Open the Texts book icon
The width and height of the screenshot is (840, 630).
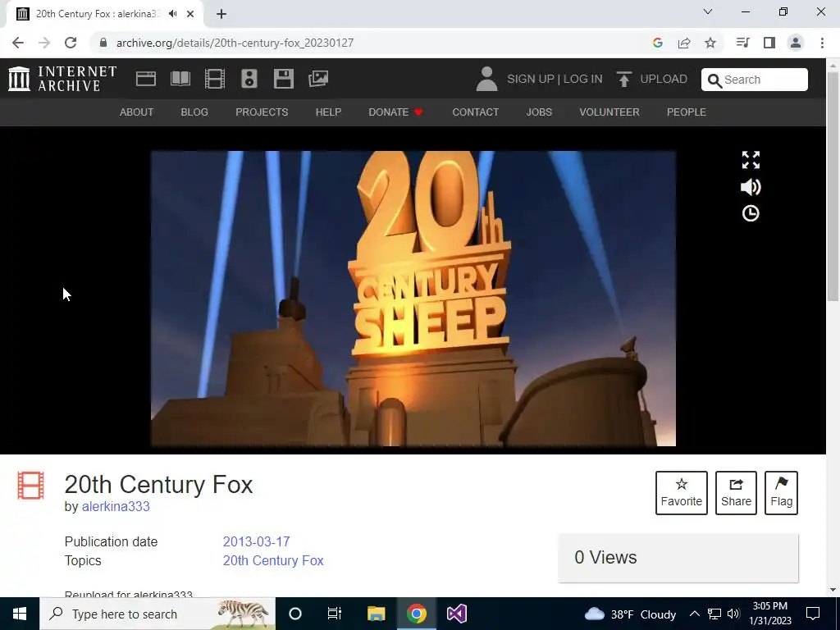coord(180,79)
